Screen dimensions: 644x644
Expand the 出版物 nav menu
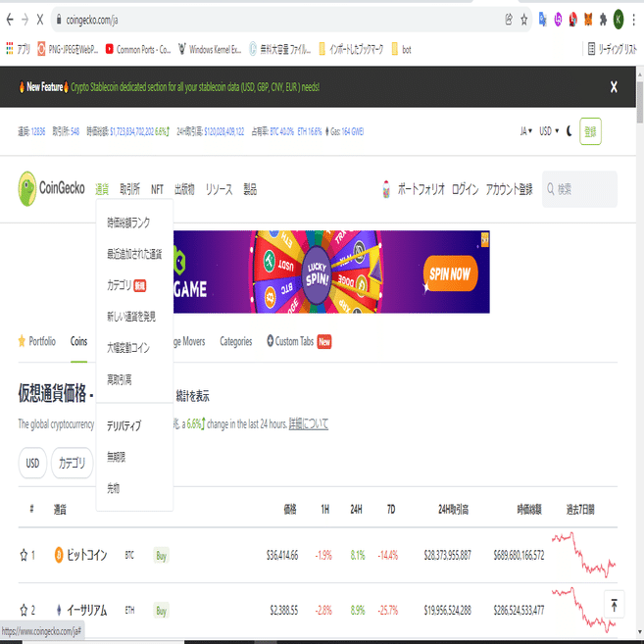184,189
